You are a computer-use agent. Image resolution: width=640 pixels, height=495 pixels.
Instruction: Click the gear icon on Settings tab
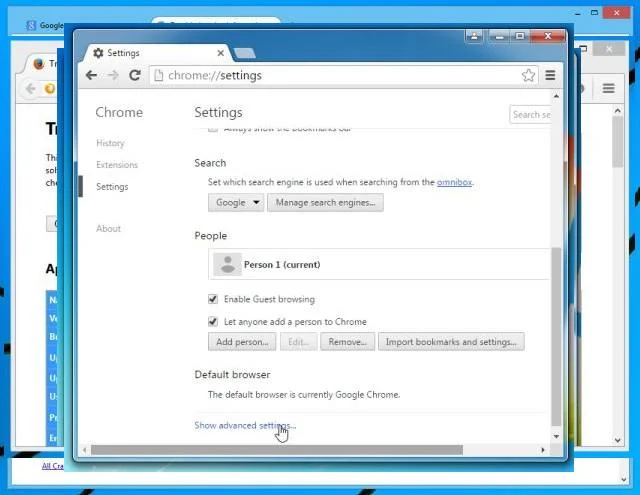[98, 53]
